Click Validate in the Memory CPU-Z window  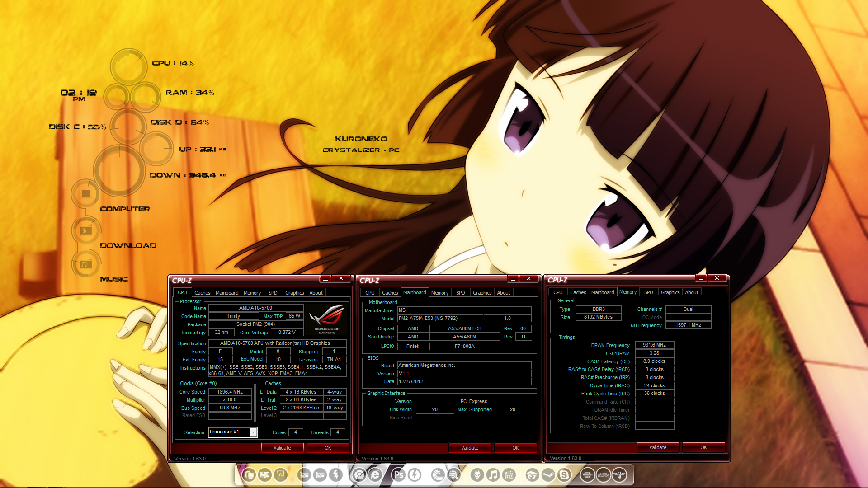658,447
